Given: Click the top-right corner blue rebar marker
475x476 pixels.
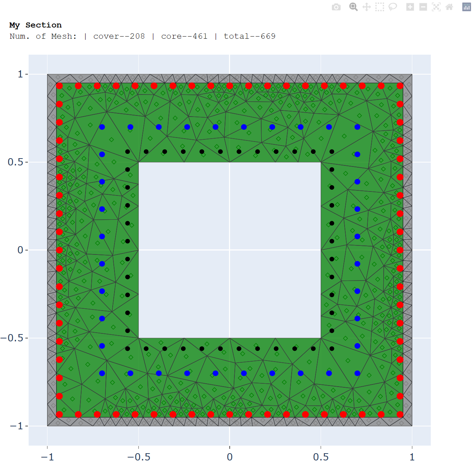Looking at the screenshot, I should [x=357, y=127].
